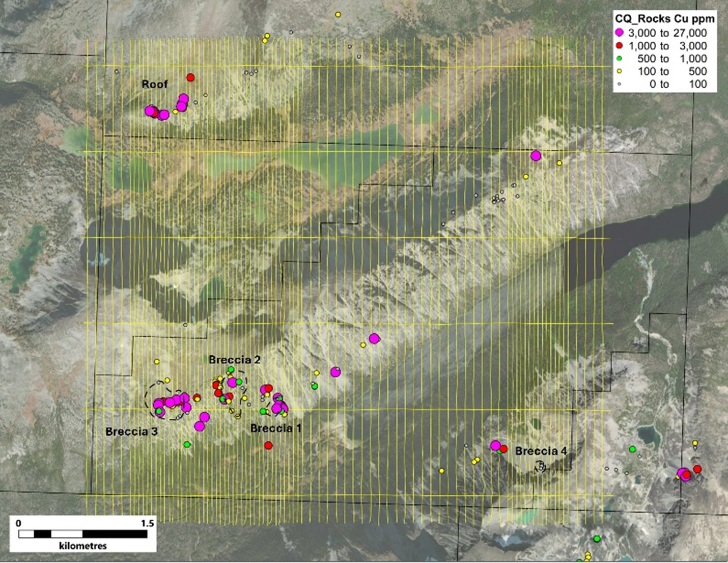Select the magenta 3,000 to 27,000 legend symbol
728x563 pixels.
(x=618, y=32)
